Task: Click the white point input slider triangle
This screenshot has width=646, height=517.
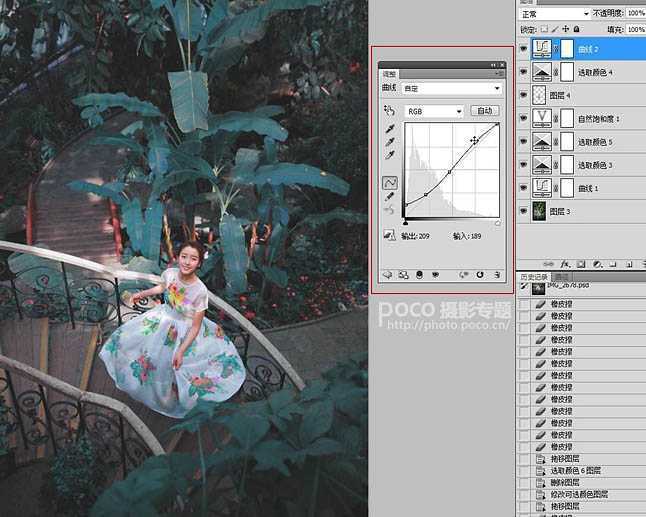Action: [498, 223]
